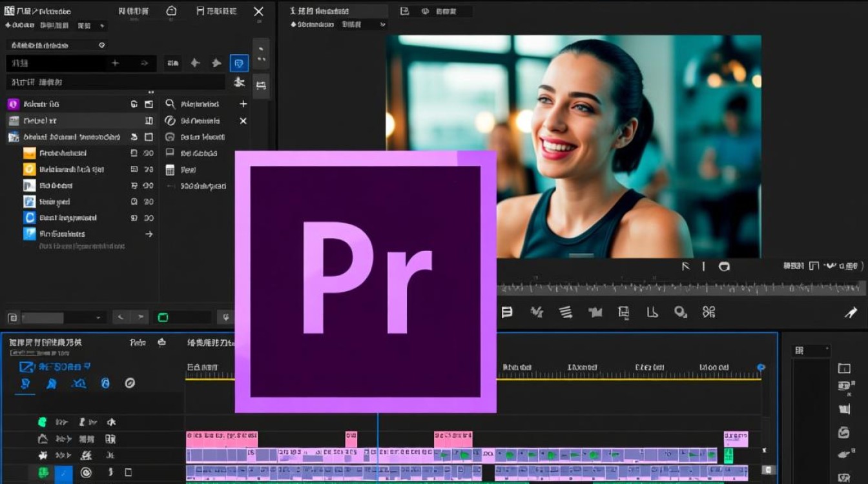Viewport: 868px width, 484px height.
Task: Click the calculator icon in the effects list
Action: pyautogui.click(x=170, y=170)
